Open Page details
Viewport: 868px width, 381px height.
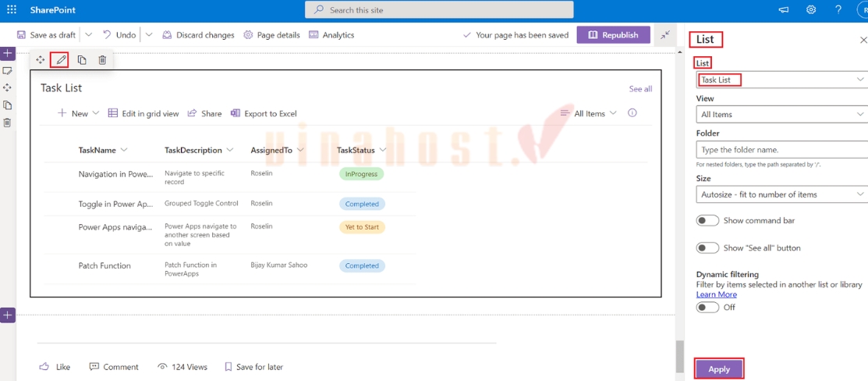[x=272, y=34]
